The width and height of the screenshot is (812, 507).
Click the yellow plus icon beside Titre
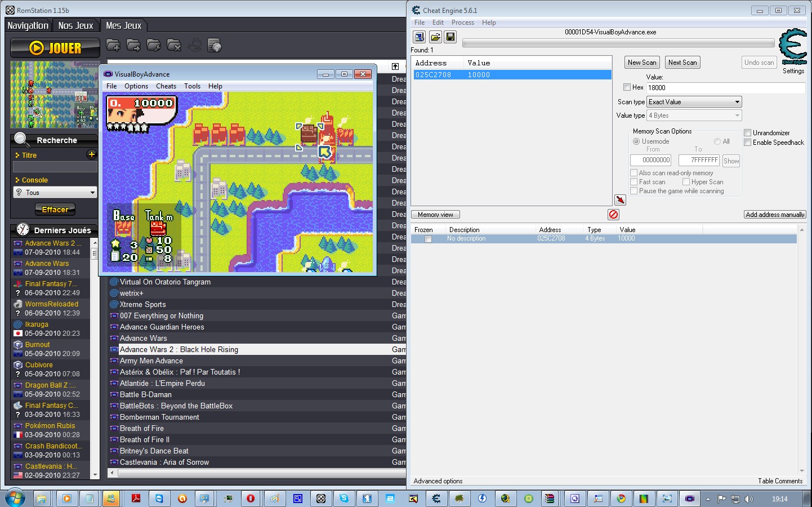(x=92, y=154)
